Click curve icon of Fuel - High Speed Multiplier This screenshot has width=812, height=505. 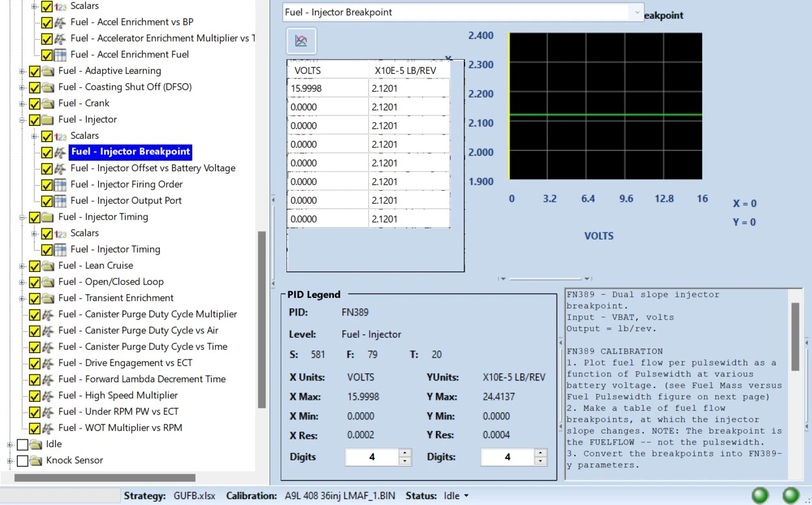tap(48, 395)
